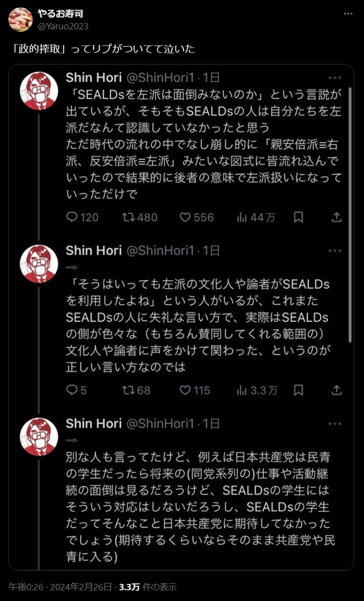
Task: Open analytics showing 3.3万 on second tweet
Action: [242, 390]
